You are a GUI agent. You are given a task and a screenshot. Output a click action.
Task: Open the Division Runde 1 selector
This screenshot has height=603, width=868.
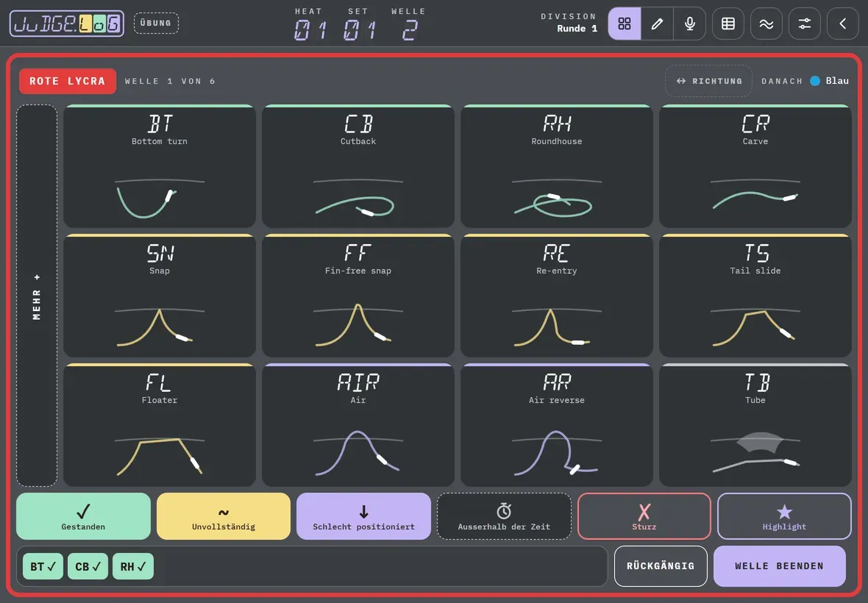(x=569, y=23)
